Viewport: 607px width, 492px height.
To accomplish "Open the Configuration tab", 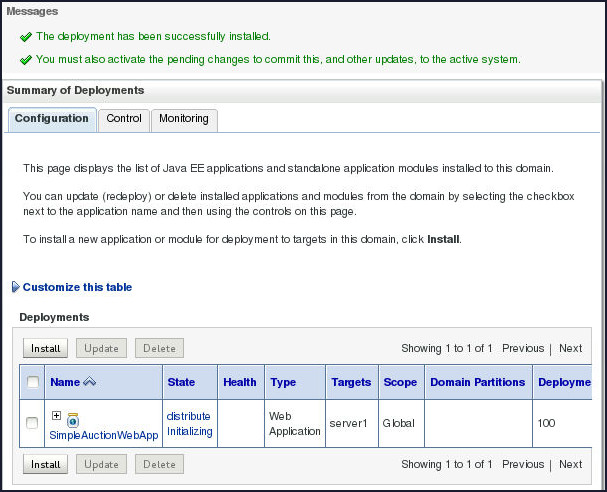I will 52,119.
